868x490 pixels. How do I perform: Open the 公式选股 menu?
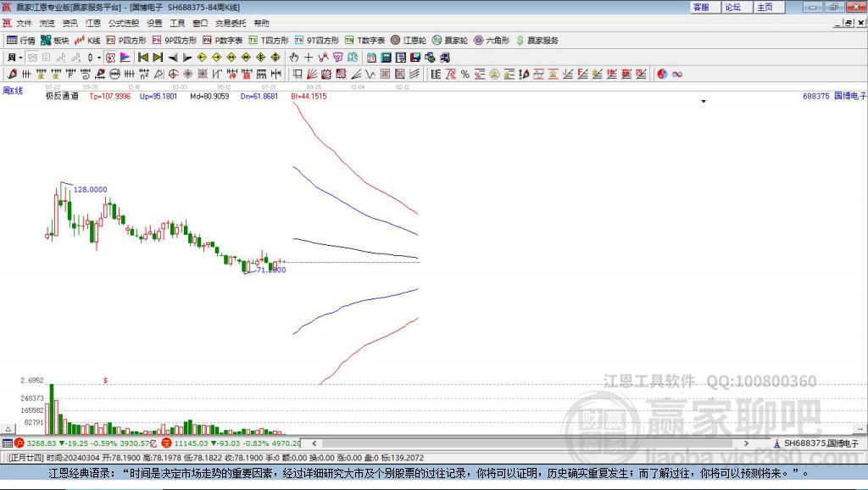(x=124, y=23)
